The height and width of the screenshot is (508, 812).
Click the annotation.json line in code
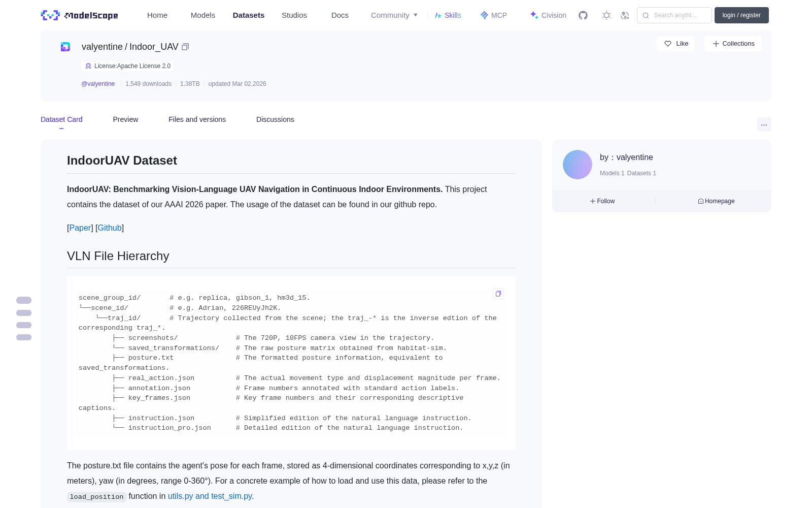[x=159, y=388]
